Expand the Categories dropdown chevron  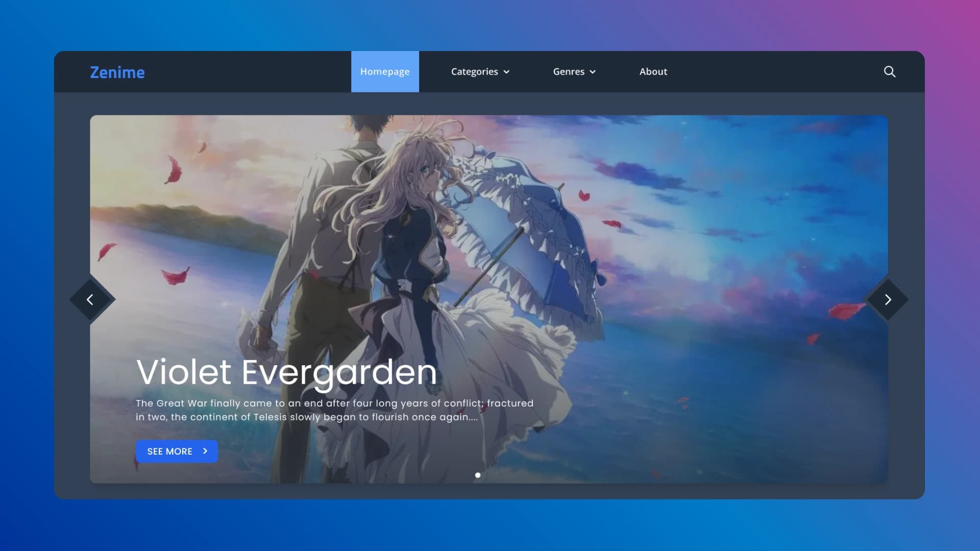[x=506, y=72]
